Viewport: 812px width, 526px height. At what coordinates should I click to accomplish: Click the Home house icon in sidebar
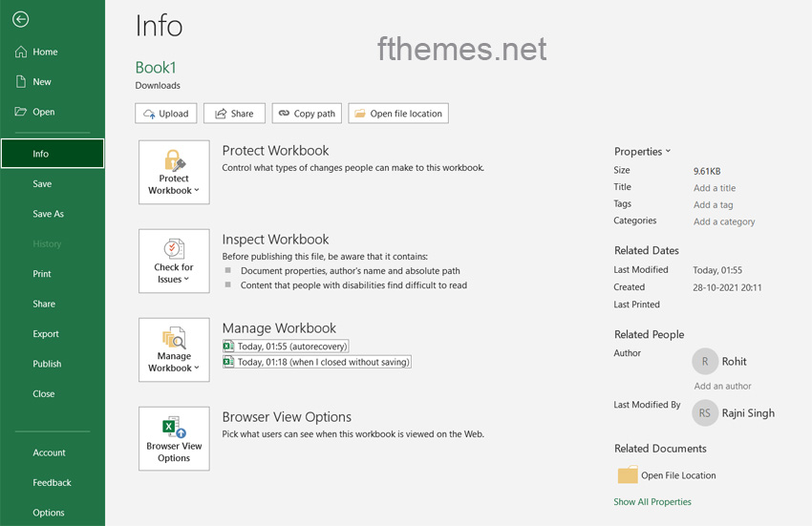coord(21,52)
